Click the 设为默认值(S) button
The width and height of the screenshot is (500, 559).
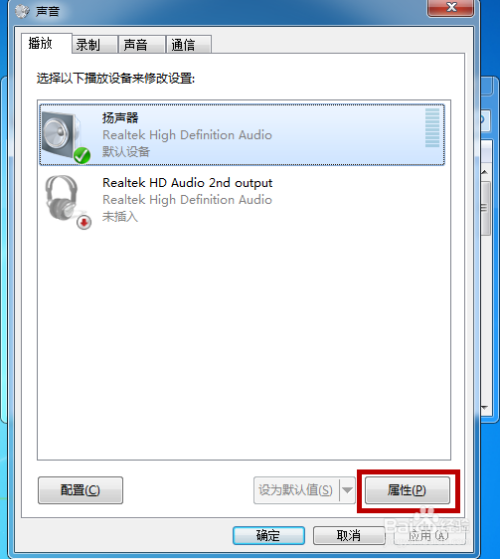point(296,490)
